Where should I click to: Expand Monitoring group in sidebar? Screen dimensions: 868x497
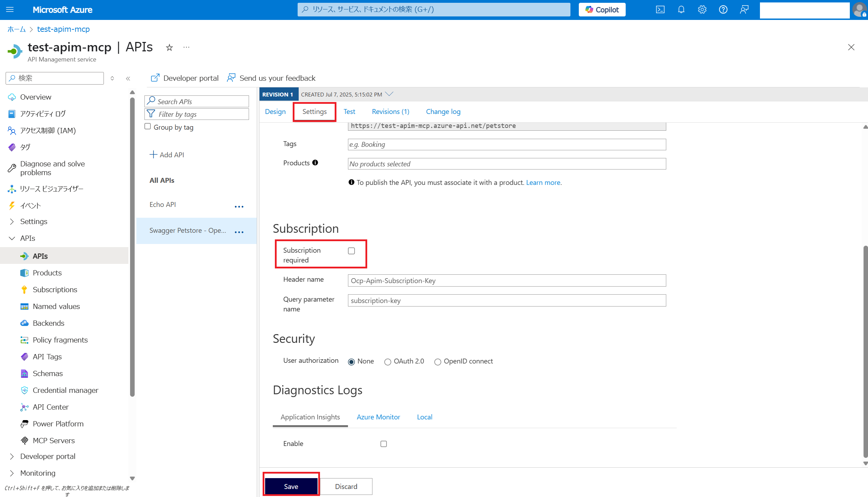pos(12,473)
